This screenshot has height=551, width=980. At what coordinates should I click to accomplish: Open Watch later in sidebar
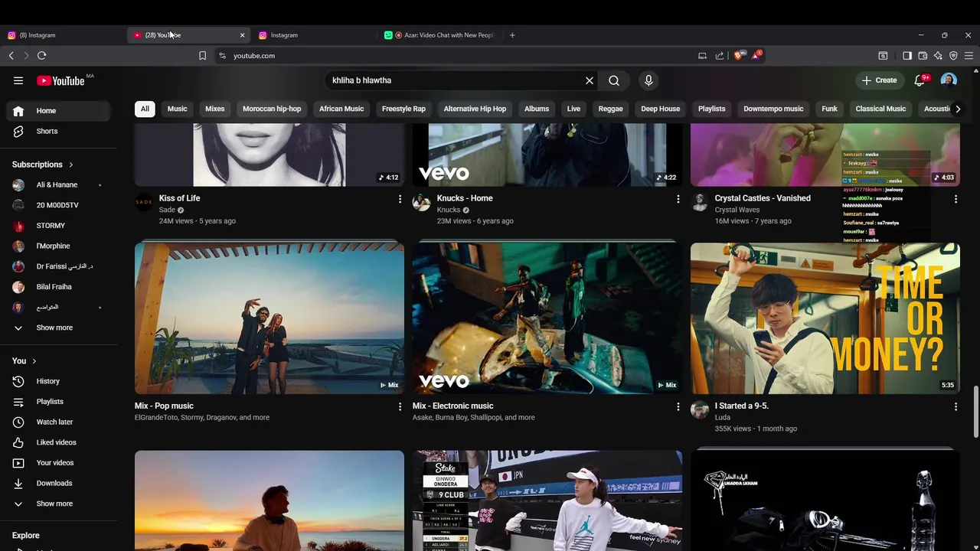[x=59, y=422]
